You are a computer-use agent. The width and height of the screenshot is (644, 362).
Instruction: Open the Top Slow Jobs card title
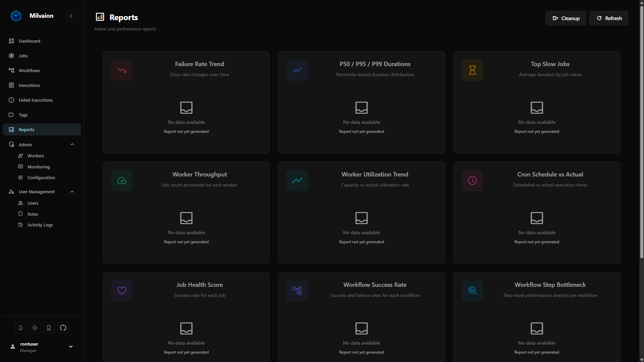click(550, 64)
